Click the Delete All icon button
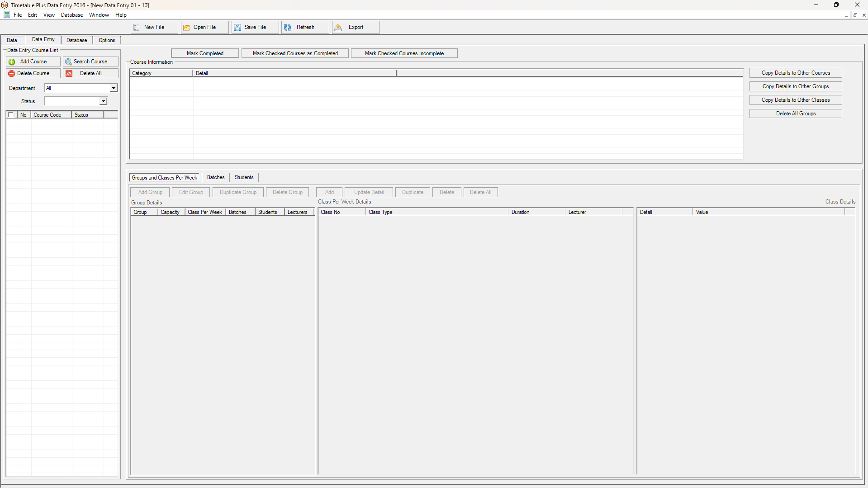 [69, 74]
